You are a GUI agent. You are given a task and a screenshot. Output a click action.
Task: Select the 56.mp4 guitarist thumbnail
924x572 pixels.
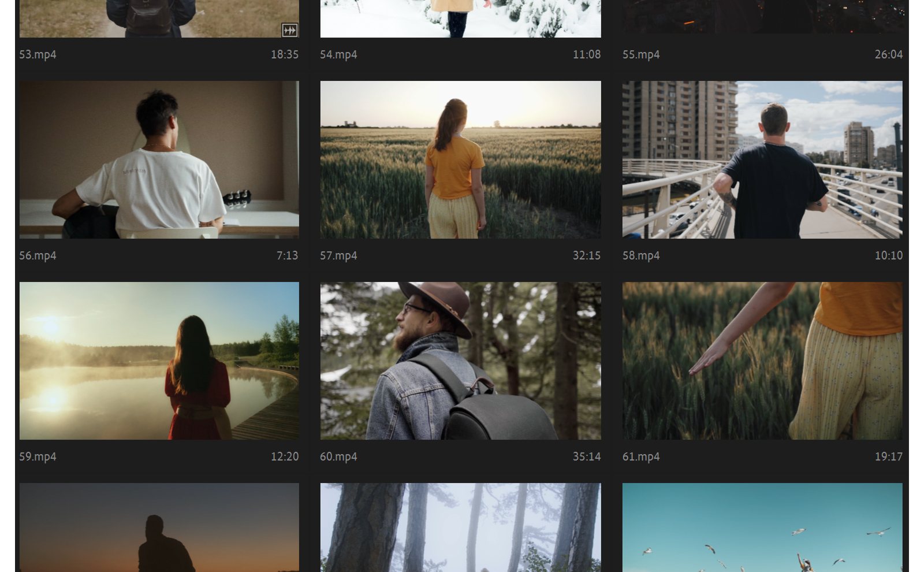tap(159, 159)
